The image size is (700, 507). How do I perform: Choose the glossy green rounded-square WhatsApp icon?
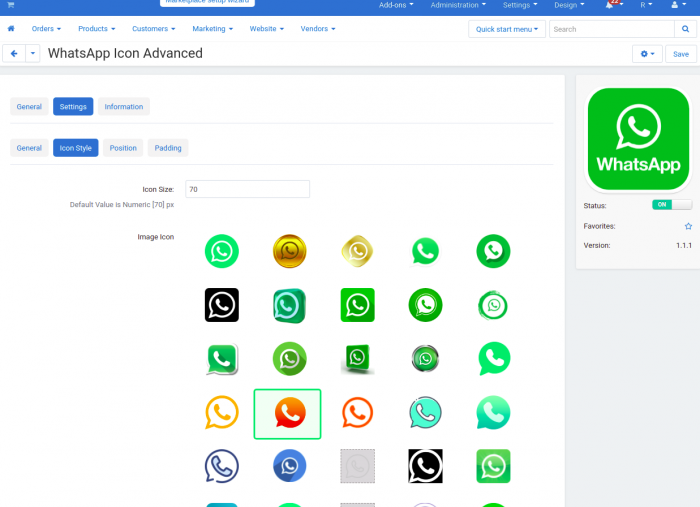point(493,466)
